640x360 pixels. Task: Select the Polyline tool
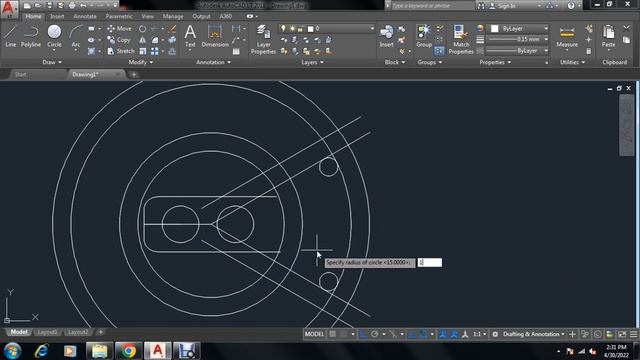31,36
